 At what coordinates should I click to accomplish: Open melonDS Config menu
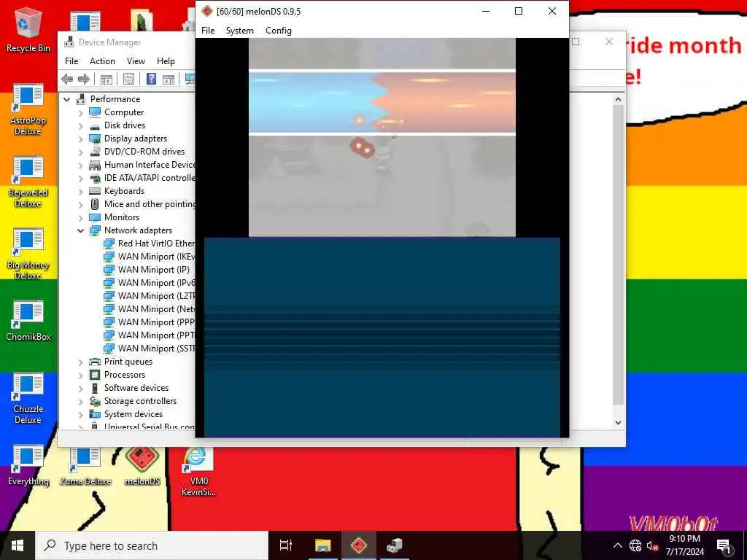tap(279, 31)
